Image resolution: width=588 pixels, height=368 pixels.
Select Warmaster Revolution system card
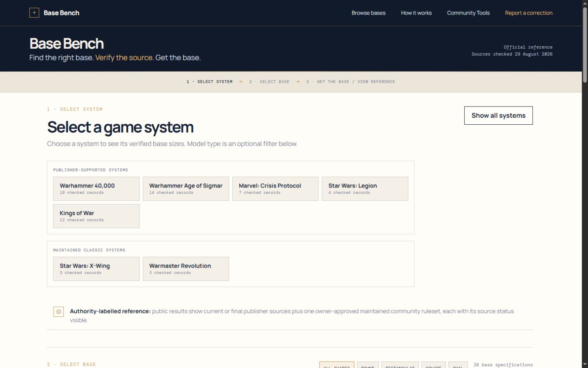(x=186, y=269)
